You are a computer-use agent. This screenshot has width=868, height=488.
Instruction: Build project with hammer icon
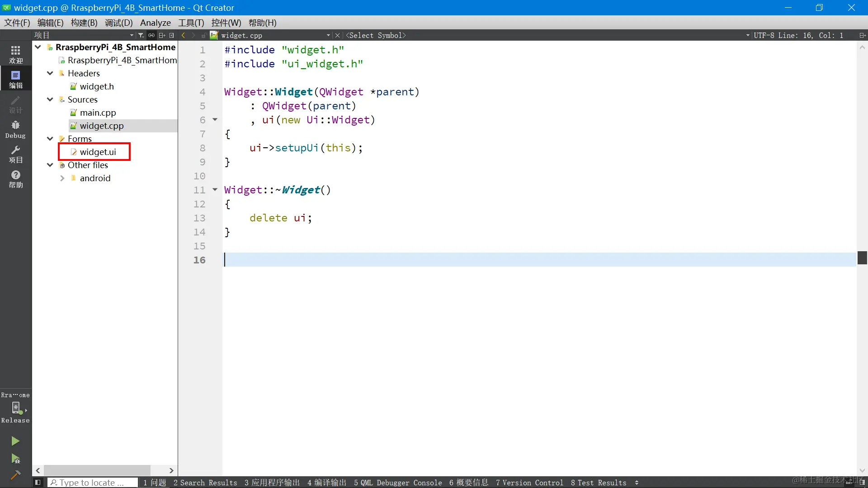coord(15,475)
